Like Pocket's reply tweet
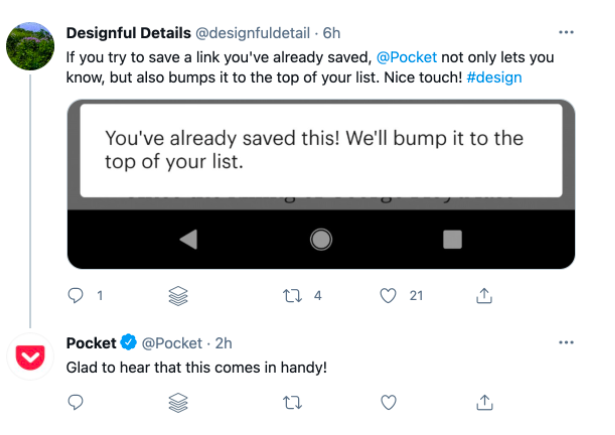Screen dimensions: 615x435 pos(390,401)
